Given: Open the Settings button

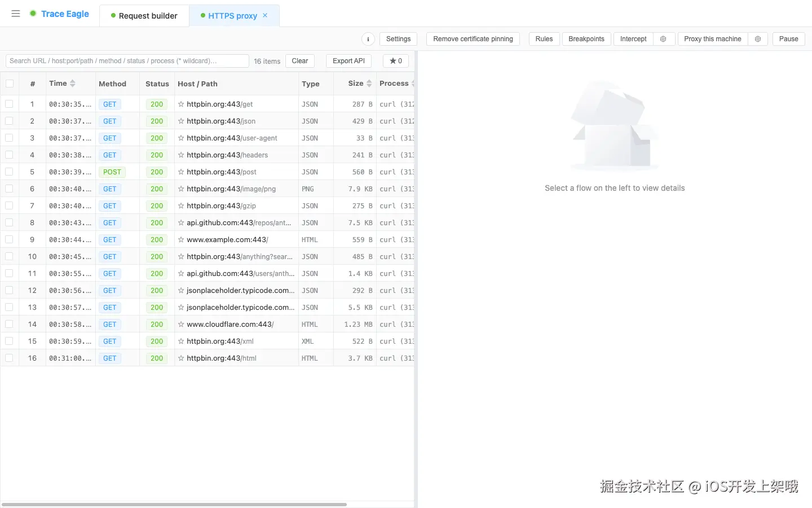Looking at the screenshot, I should [399, 39].
